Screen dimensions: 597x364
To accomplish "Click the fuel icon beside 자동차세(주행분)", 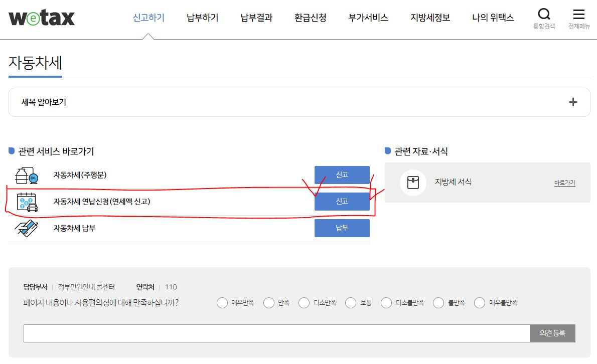I will pos(25,174).
